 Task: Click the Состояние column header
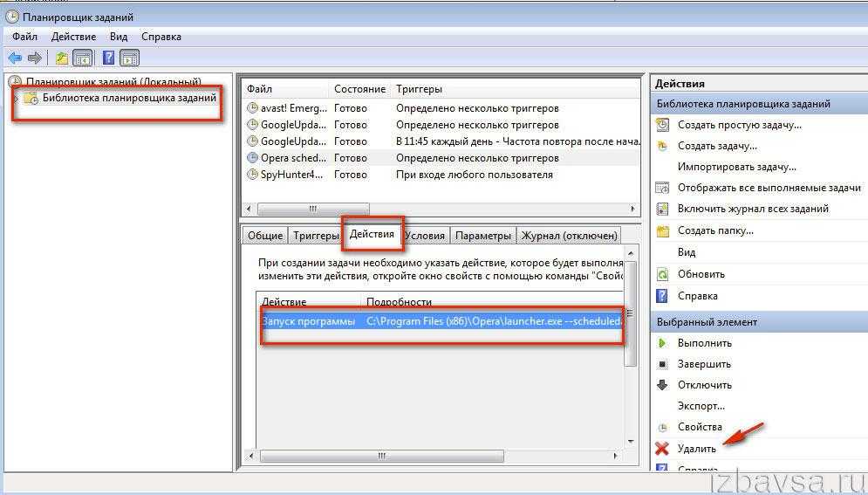(359, 89)
